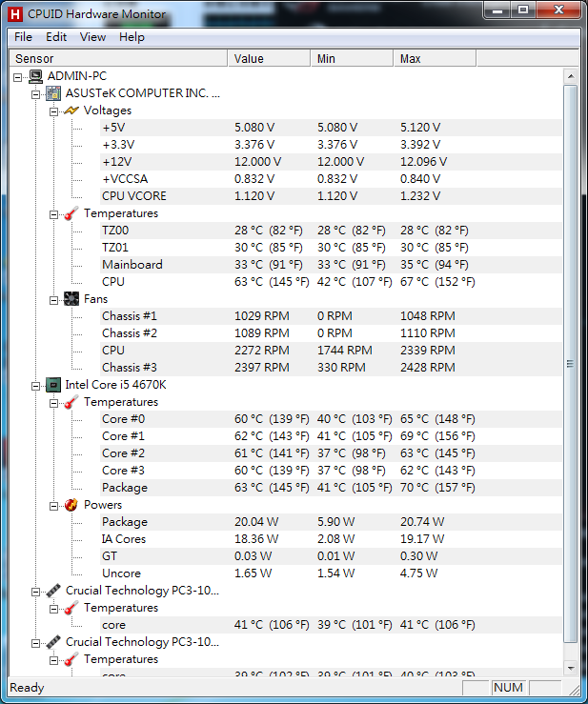Click the Voltages lightning bolt icon
Screen dimensions: 588x704
coord(71,111)
